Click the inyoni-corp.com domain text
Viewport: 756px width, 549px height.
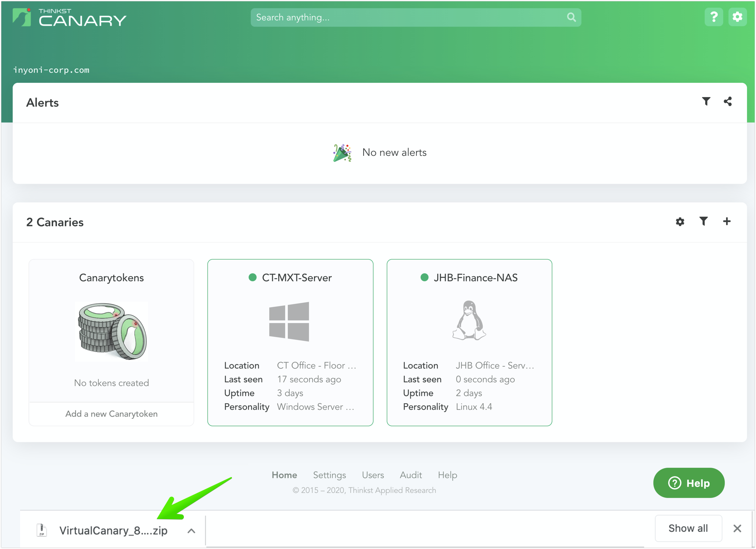51,70
